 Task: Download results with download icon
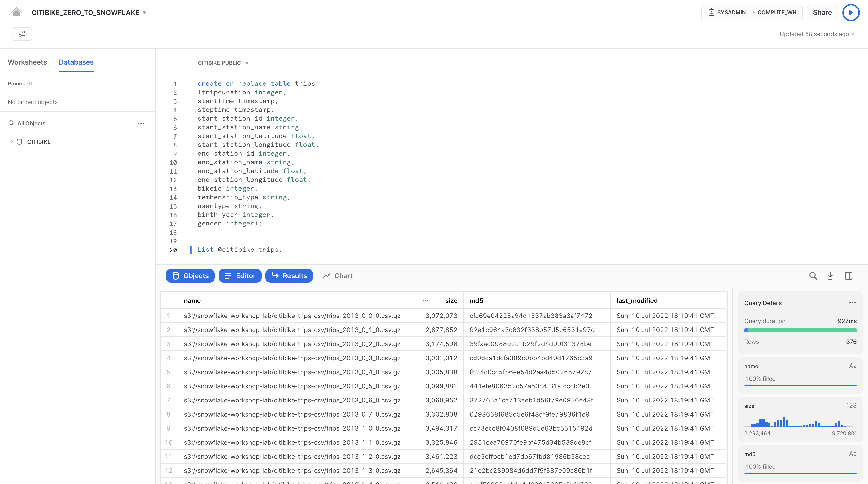coord(830,276)
